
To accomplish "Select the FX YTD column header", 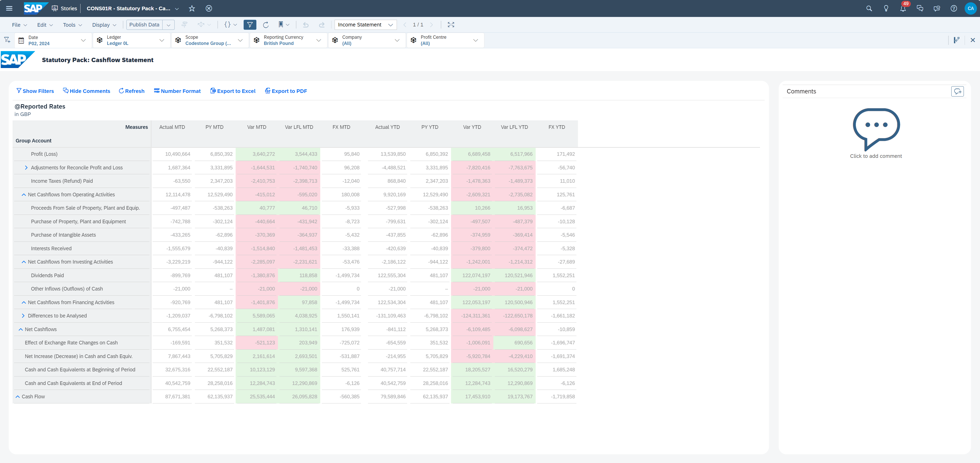I will tap(557, 127).
